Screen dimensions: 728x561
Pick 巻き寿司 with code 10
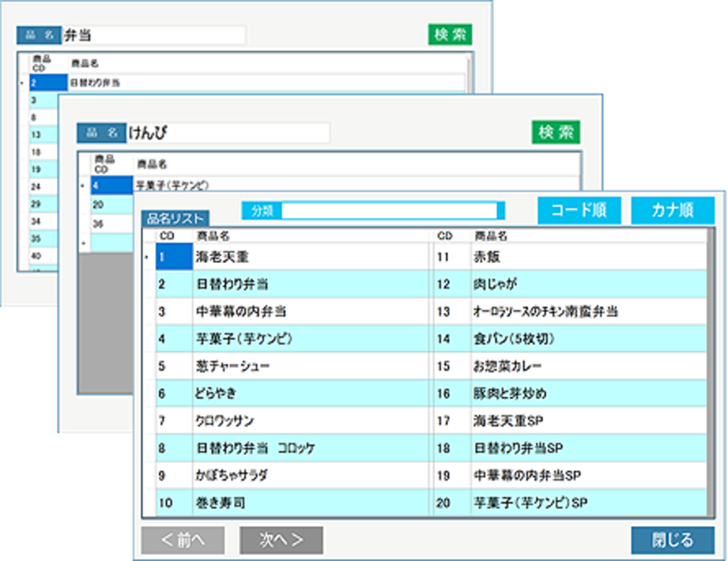click(220, 503)
